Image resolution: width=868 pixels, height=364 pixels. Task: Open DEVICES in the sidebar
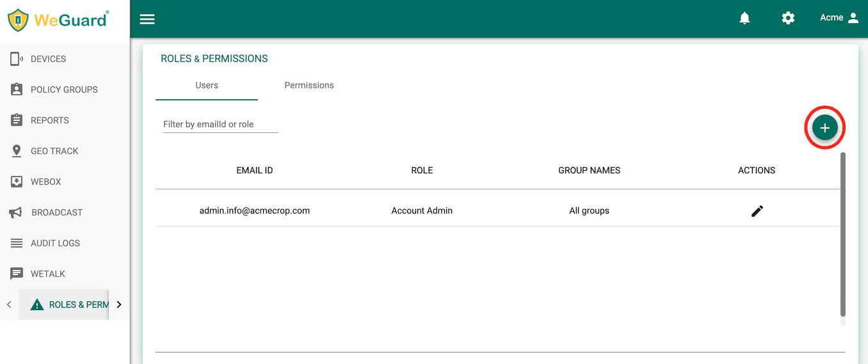(64, 59)
